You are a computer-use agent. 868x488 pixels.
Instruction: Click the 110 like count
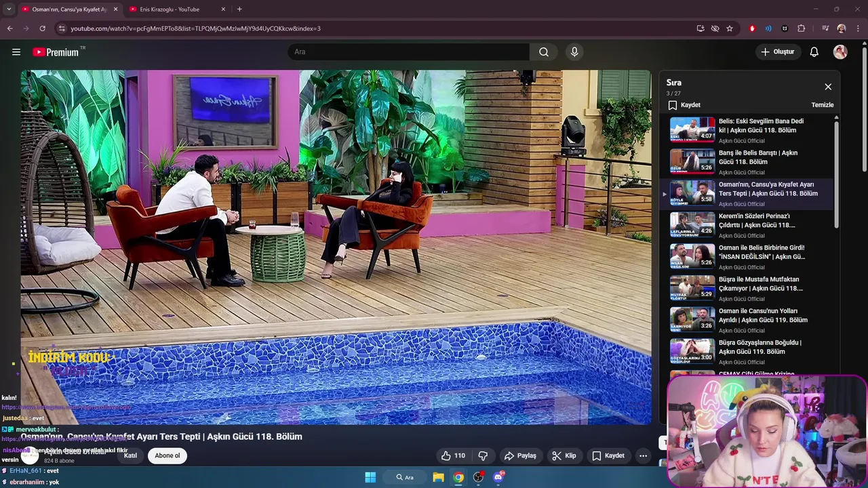coord(460,455)
